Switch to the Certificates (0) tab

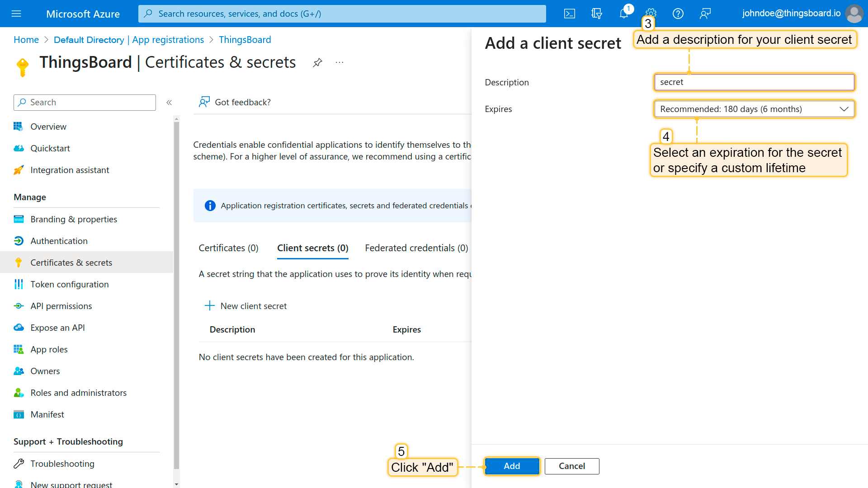(x=228, y=248)
